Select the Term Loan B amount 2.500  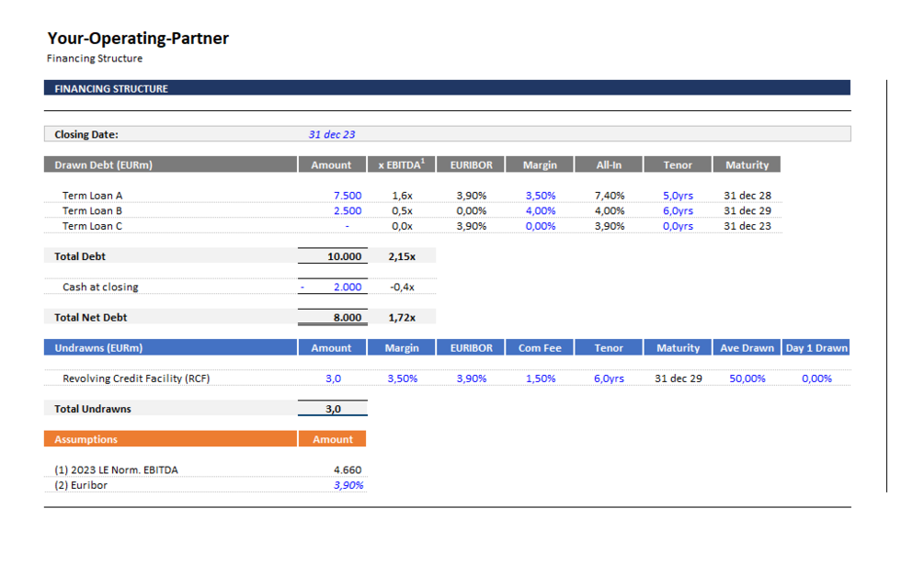point(347,211)
